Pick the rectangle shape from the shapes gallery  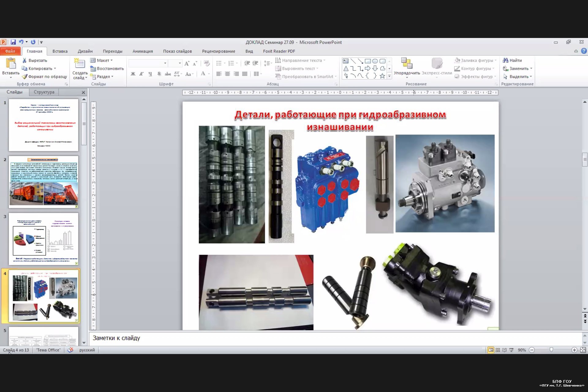click(x=368, y=61)
